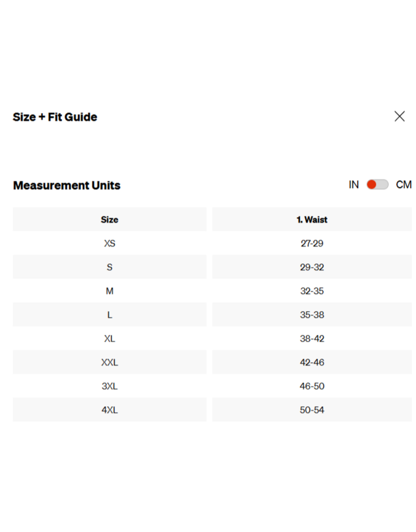Select the XS size row
This screenshot has width=416, height=532.
[109, 243]
